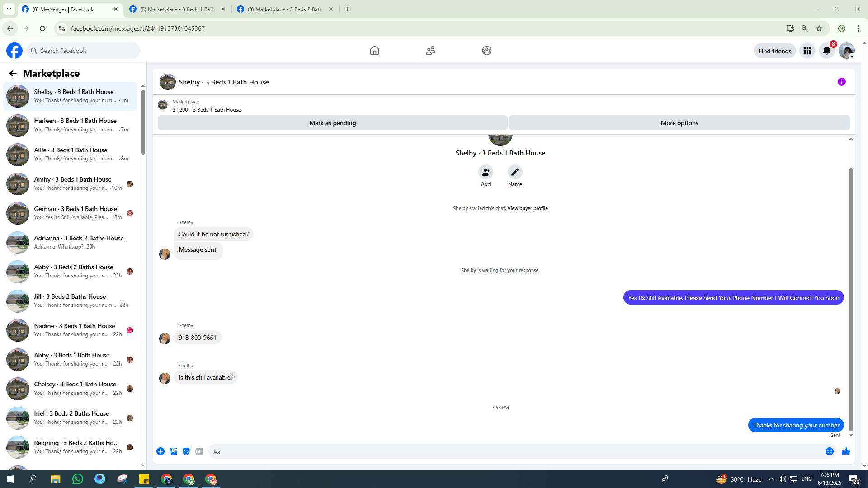Close the Messenger Facebook tab
This screenshot has width=868, height=488.
point(116,9)
